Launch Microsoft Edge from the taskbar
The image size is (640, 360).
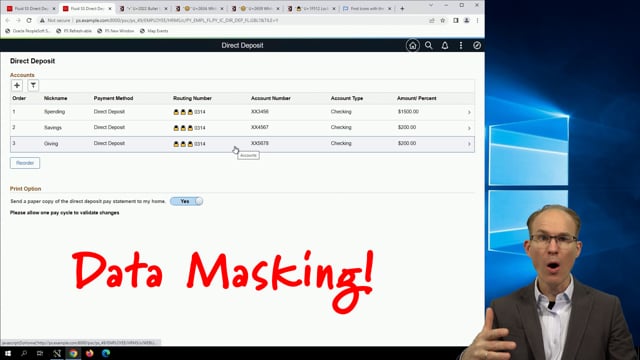106,353
